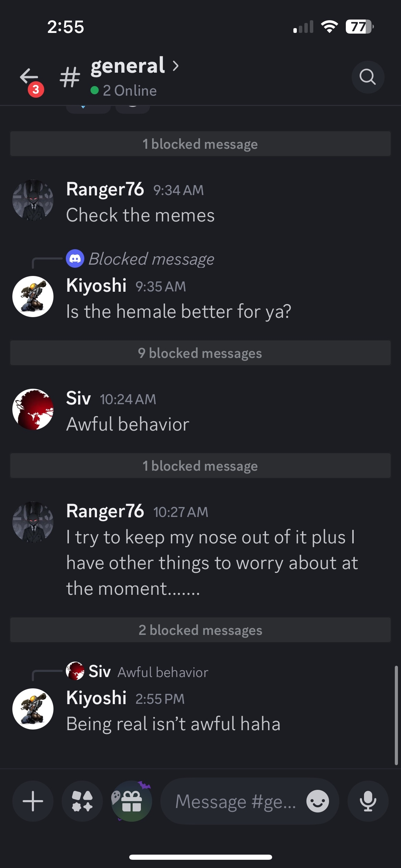Jump to Siv's replied 'Awful behavior' preview
Screen dimensions: 401x868
click(x=162, y=672)
